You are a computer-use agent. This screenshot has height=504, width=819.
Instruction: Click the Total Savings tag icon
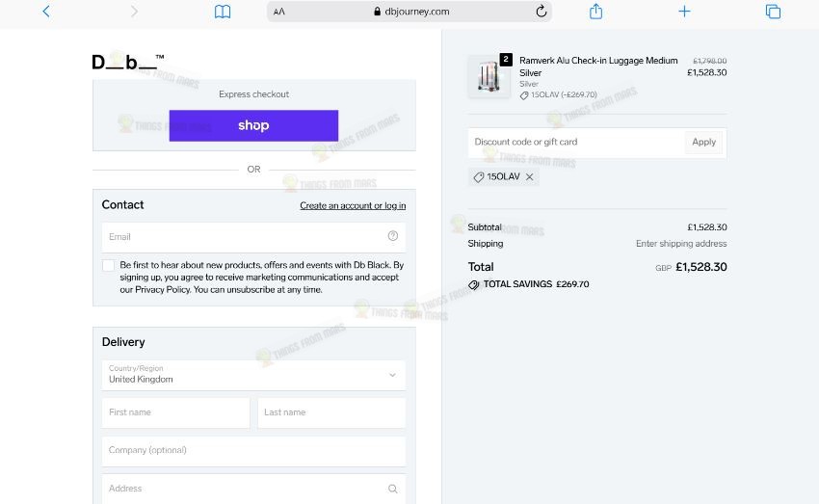474,284
